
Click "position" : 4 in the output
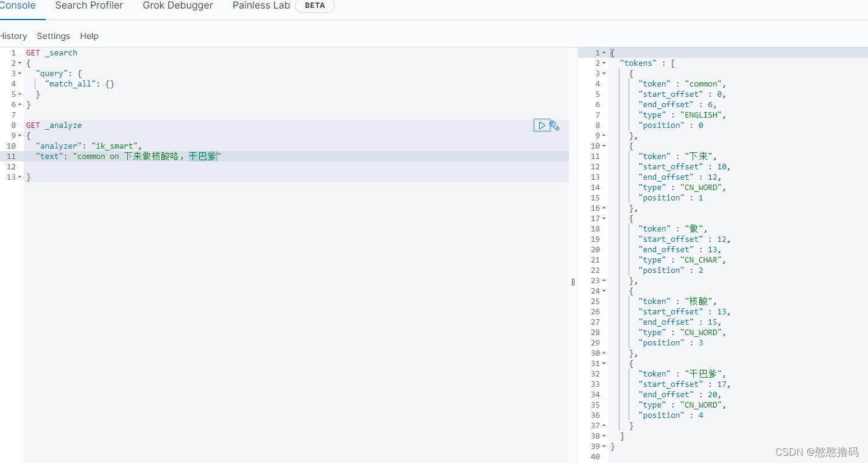click(671, 415)
